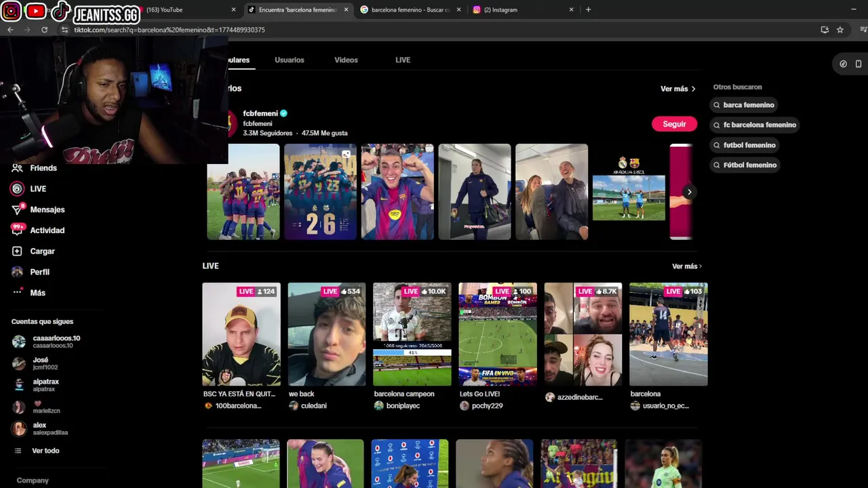Image resolution: width=868 pixels, height=488 pixels.
Task: Open alpatrax avatar in followed accounts
Action: pyautogui.click(x=18, y=385)
